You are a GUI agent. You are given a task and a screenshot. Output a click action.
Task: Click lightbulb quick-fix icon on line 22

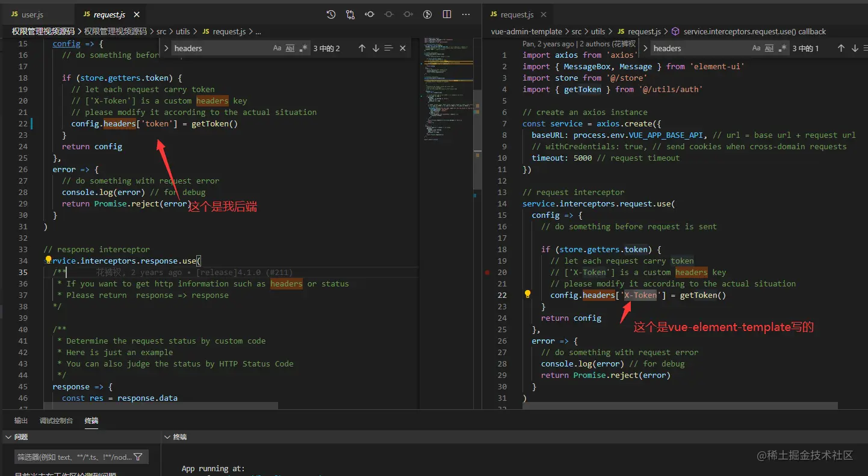[x=527, y=295]
